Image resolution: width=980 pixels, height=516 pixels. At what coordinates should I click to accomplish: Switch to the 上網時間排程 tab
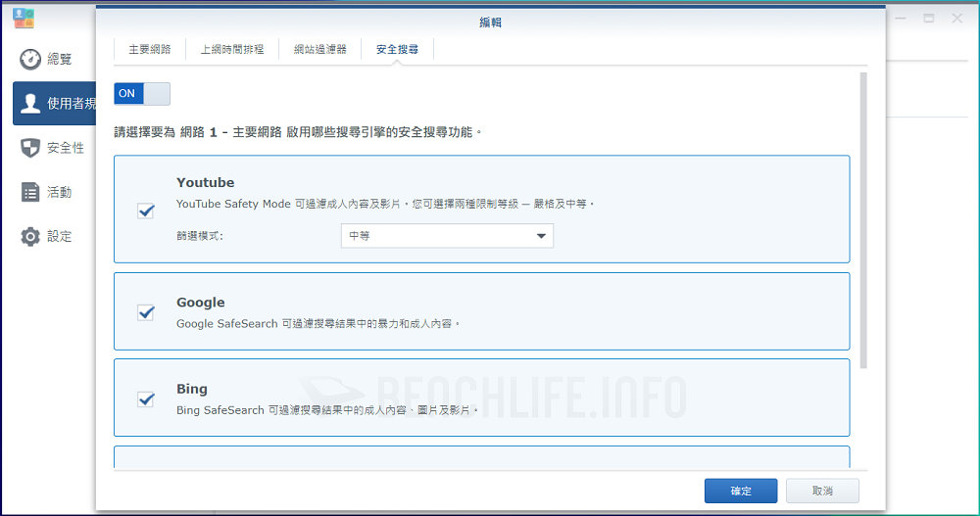pyautogui.click(x=232, y=49)
